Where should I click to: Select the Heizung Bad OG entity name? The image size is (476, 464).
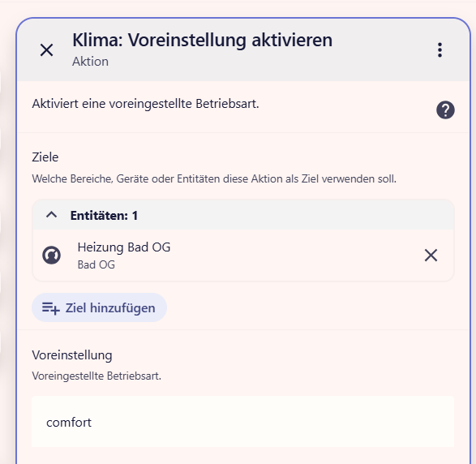(124, 247)
